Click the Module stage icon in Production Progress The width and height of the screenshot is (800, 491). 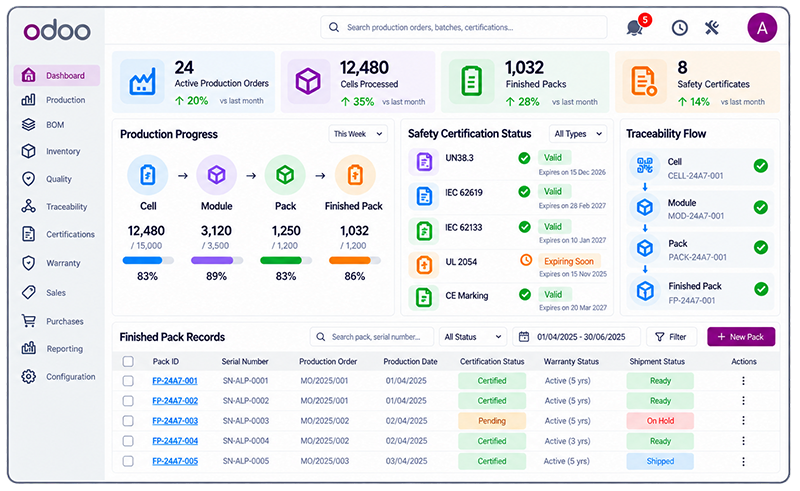click(x=216, y=175)
